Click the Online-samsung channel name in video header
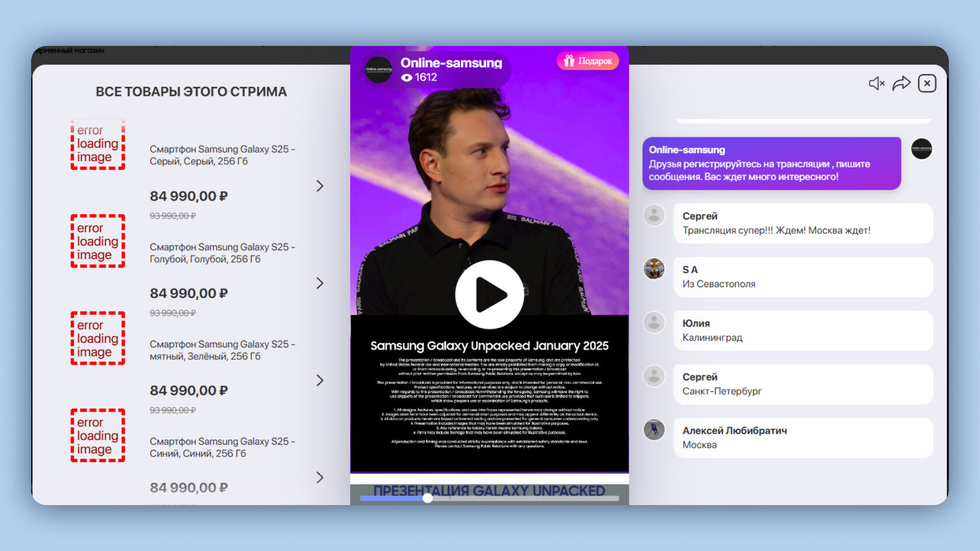This screenshot has height=551, width=980. 451,63
